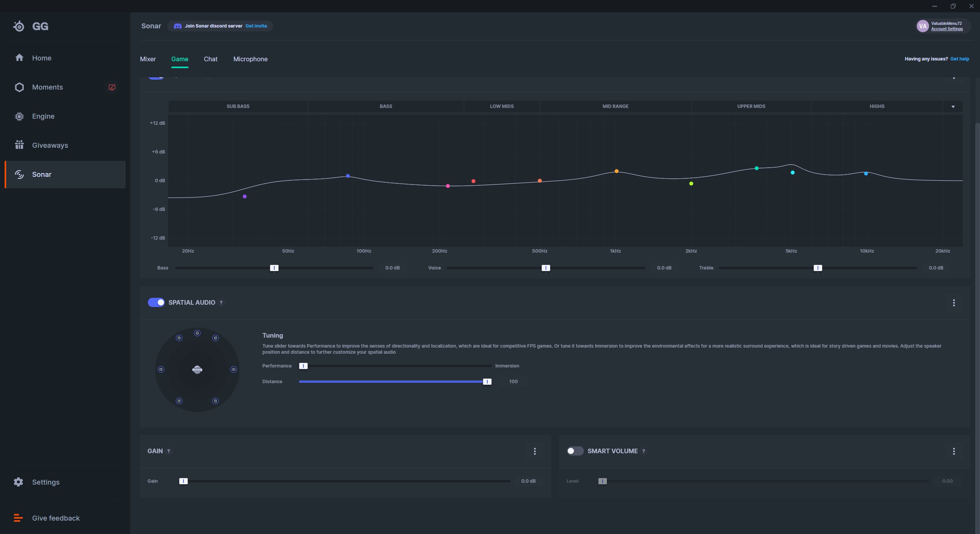Select the orange 1kHz EQ point

coord(616,171)
